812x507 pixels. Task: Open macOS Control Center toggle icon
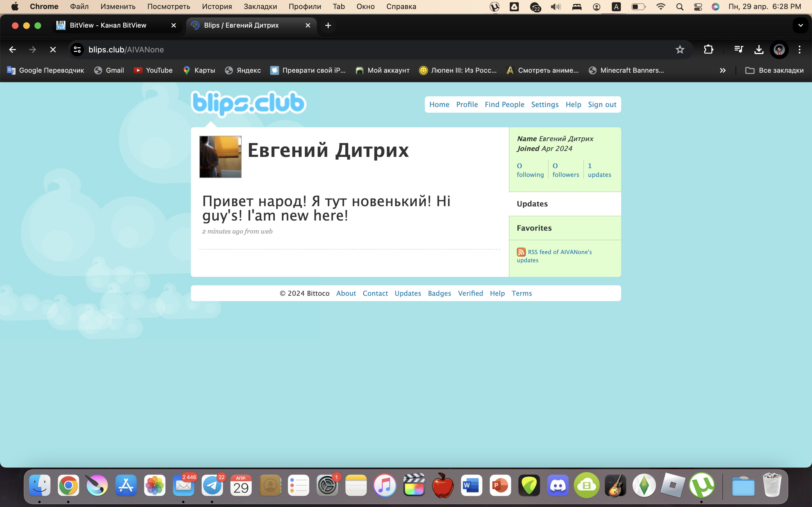[698, 7]
